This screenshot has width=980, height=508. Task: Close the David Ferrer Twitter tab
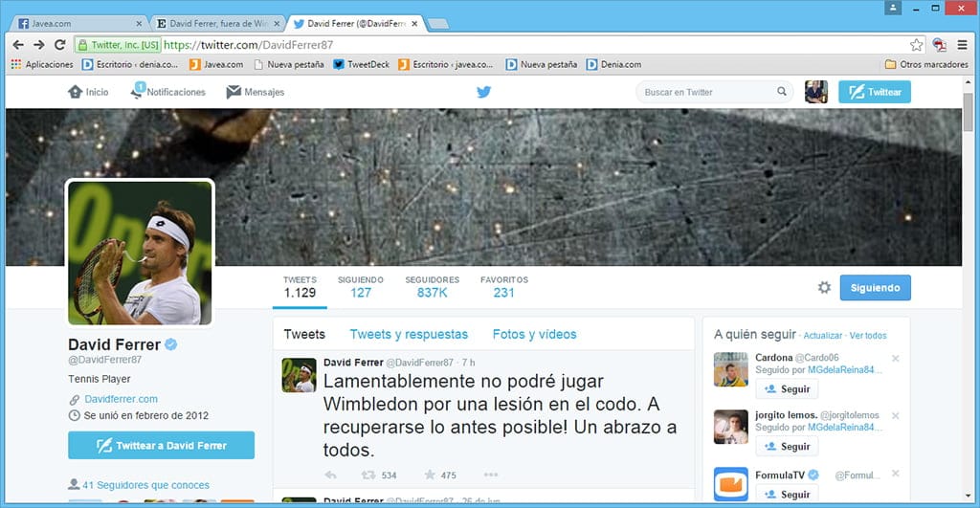pyautogui.click(x=414, y=24)
